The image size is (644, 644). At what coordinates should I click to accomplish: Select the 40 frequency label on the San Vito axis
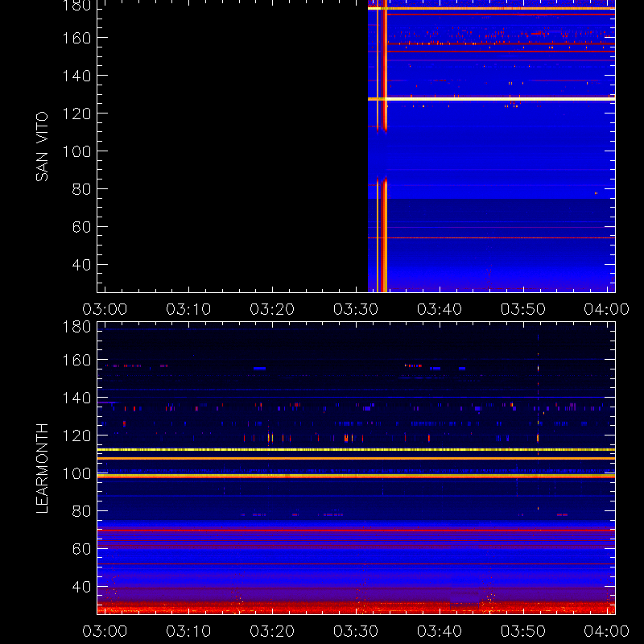click(81, 265)
